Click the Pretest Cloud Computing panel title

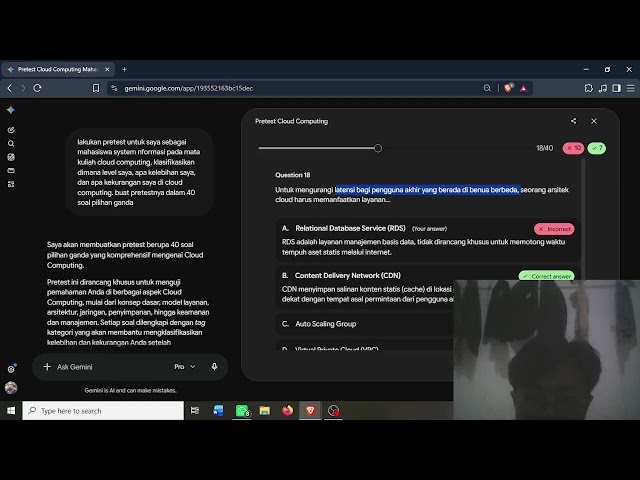coord(291,121)
